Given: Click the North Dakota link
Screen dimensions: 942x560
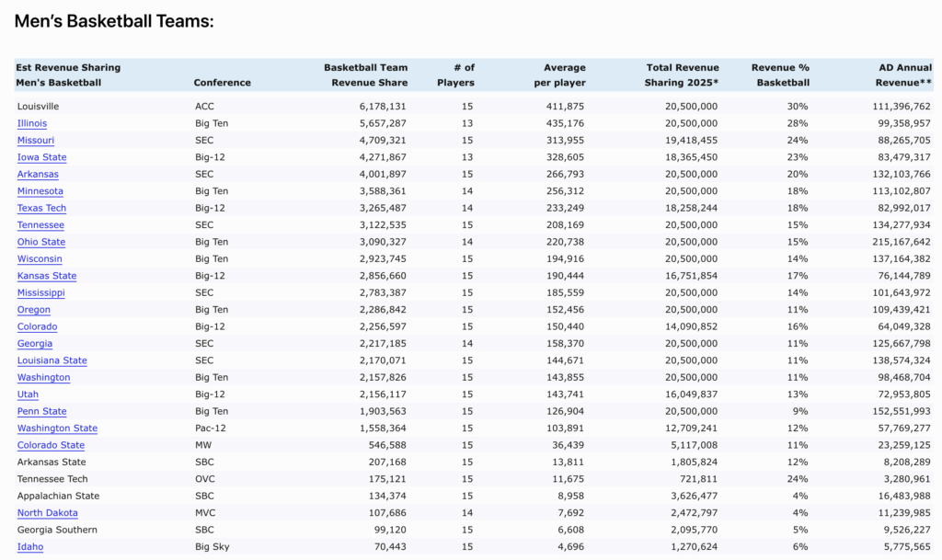Looking at the screenshot, I should 48,513.
